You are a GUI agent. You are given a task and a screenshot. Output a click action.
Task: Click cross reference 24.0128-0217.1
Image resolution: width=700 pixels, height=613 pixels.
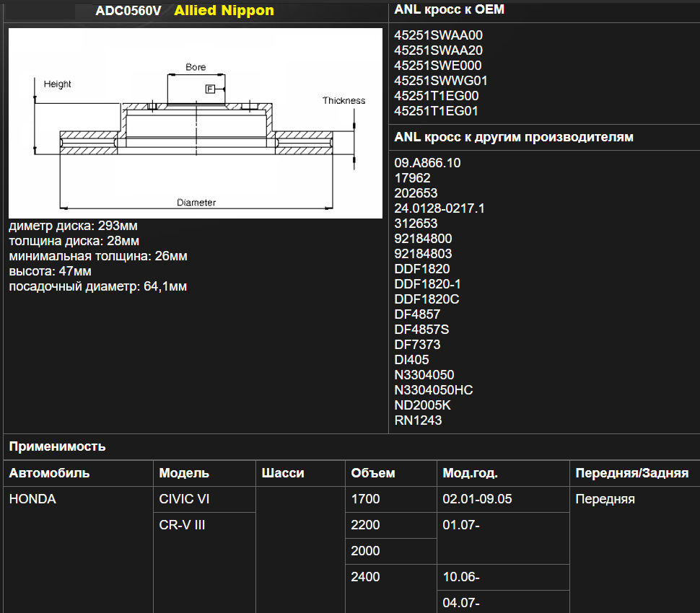439,208
